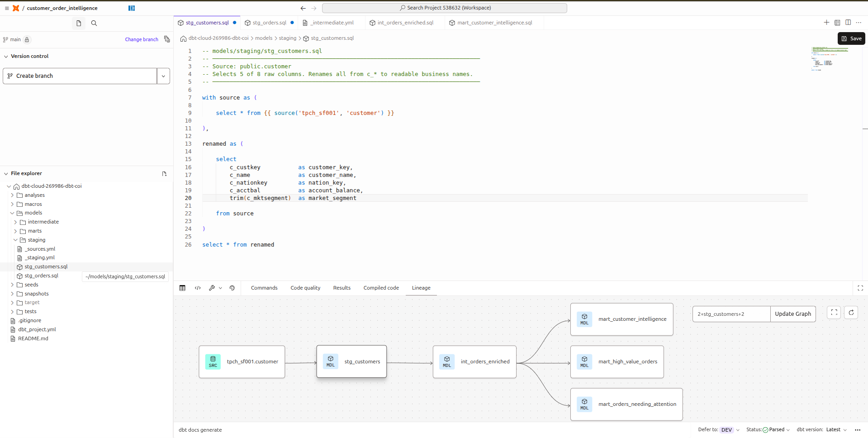Click the Save button
This screenshot has width=868, height=438.
click(x=851, y=38)
